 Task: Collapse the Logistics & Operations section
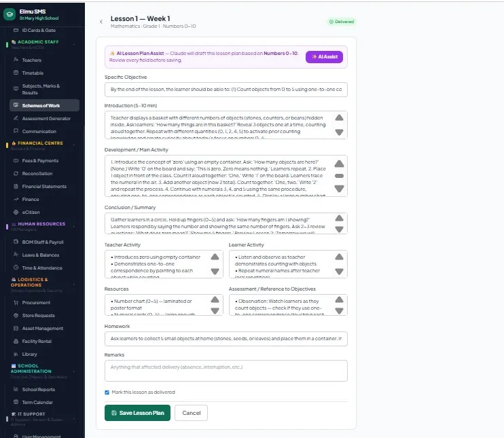74,285
